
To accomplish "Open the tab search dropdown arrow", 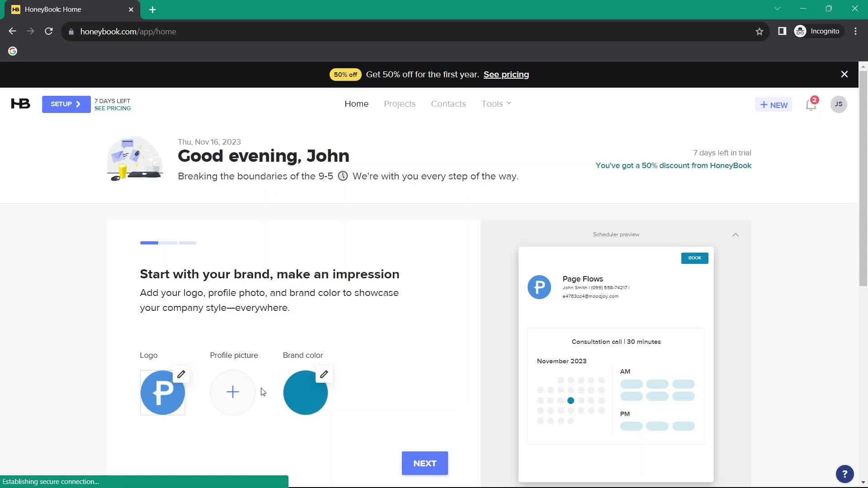I will point(777,9).
